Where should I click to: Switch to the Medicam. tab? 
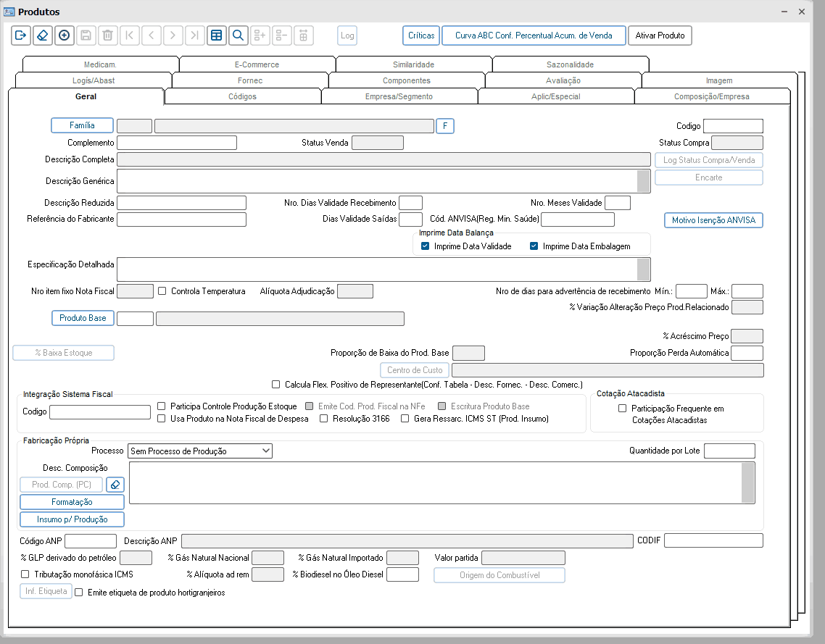pos(100,64)
